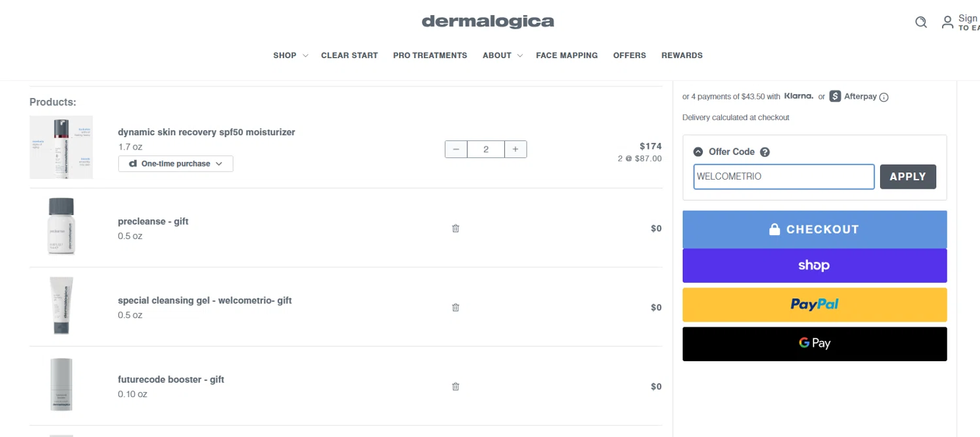Pay with the Shop Pay button
The image size is (980, 437).
(815, 265)
